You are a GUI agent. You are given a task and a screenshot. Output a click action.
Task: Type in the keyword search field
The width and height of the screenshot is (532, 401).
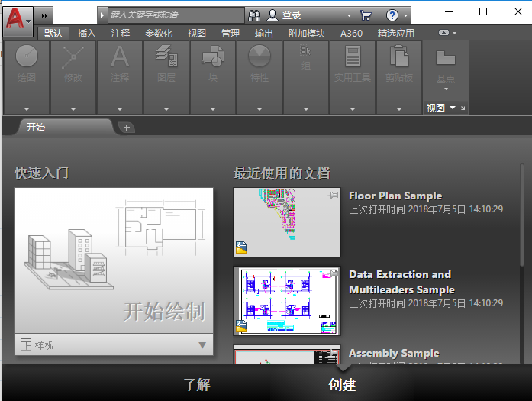point(176,15)
